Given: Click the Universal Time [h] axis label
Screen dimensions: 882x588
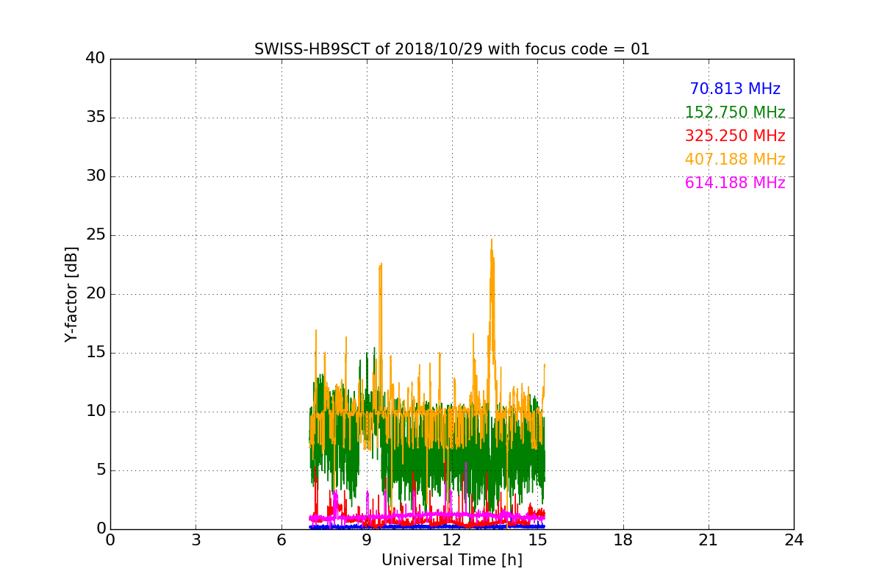Looking at the screenshot, I should click(452, 560).
